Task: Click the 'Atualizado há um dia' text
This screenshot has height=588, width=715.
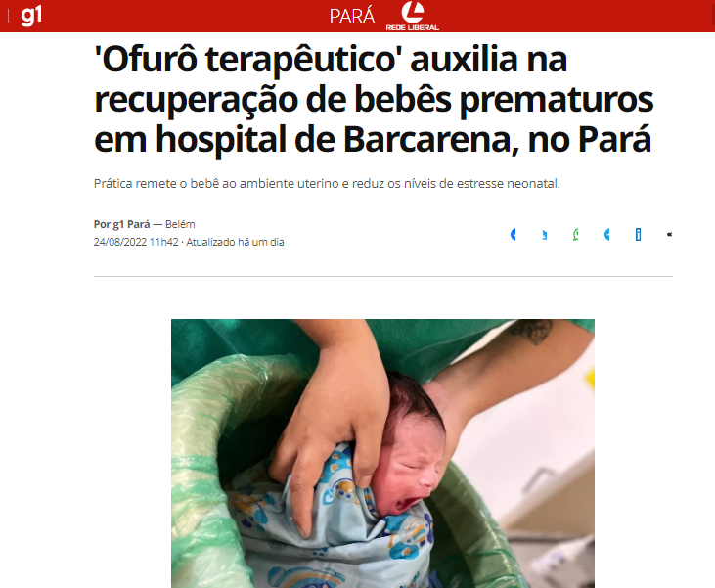Action: (x=235, y=242)
